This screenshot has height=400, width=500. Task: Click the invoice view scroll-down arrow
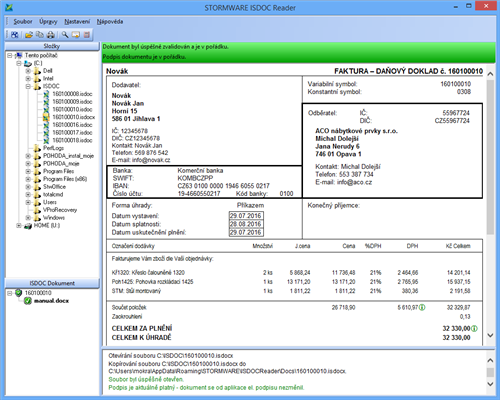[490, 335]
